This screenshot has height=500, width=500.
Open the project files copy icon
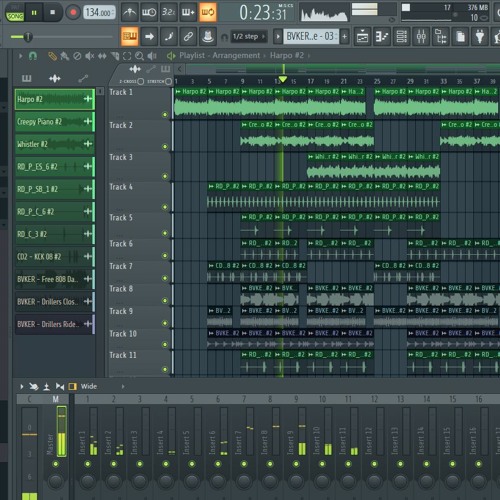coord(460,36)
